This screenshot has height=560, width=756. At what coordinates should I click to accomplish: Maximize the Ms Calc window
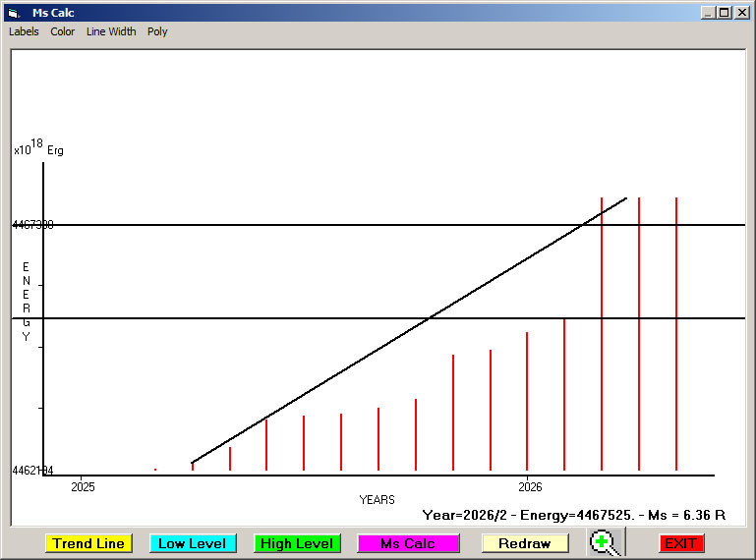(x=724, y=13)
